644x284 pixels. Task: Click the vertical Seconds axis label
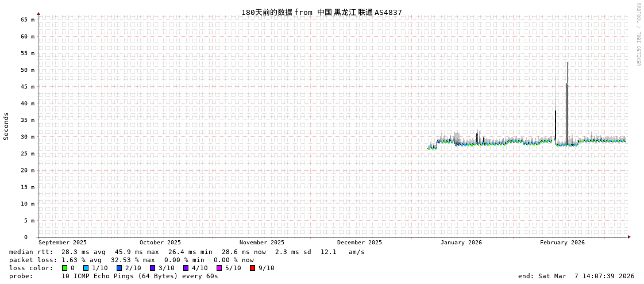pos(6,126)
